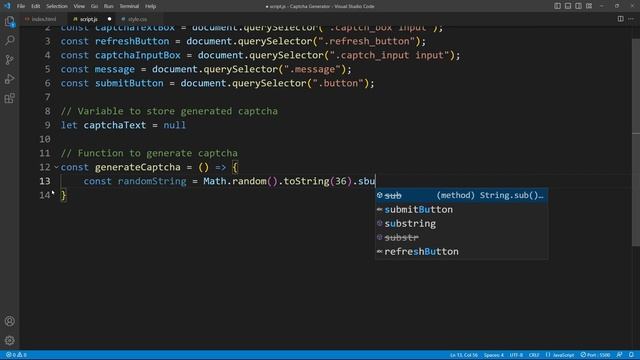
Task: Open the View menu
Action: pyautogui.click(x=79, y=6)
